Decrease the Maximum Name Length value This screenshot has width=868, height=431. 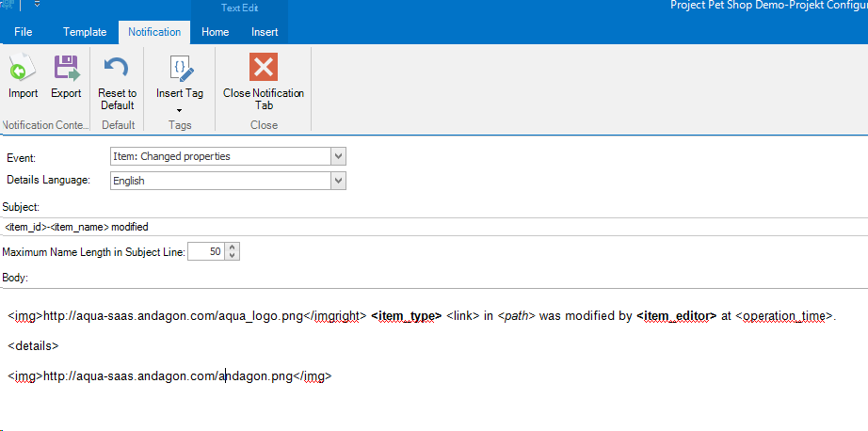point(233,256)
